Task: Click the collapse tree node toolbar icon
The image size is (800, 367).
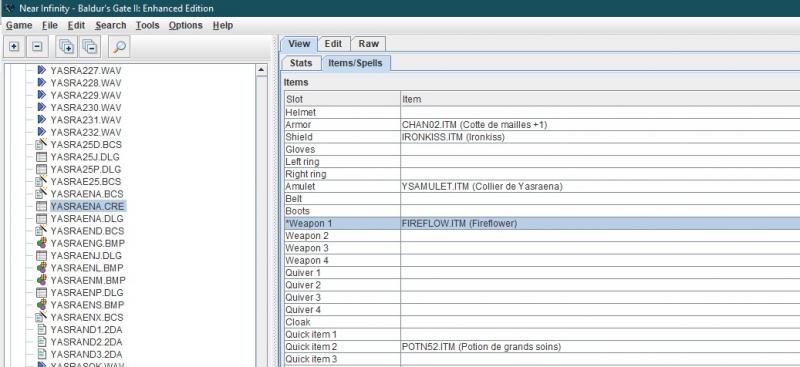Action: tap(37, 47)
